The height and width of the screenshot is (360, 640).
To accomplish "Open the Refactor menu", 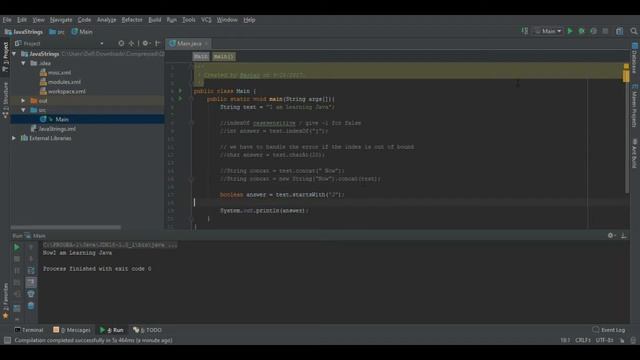I will [x=132, y=20].
